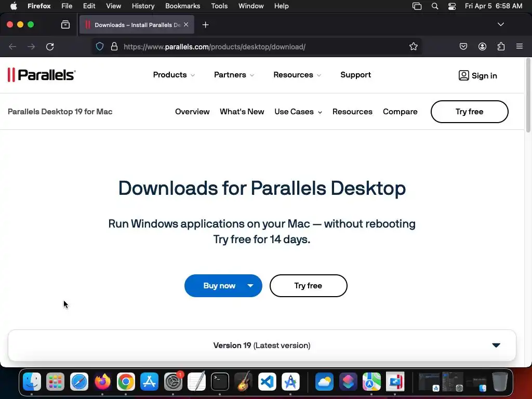532x399 pixels.
Task: Open the Save to Pocket icon
Action: pos(463,46)
